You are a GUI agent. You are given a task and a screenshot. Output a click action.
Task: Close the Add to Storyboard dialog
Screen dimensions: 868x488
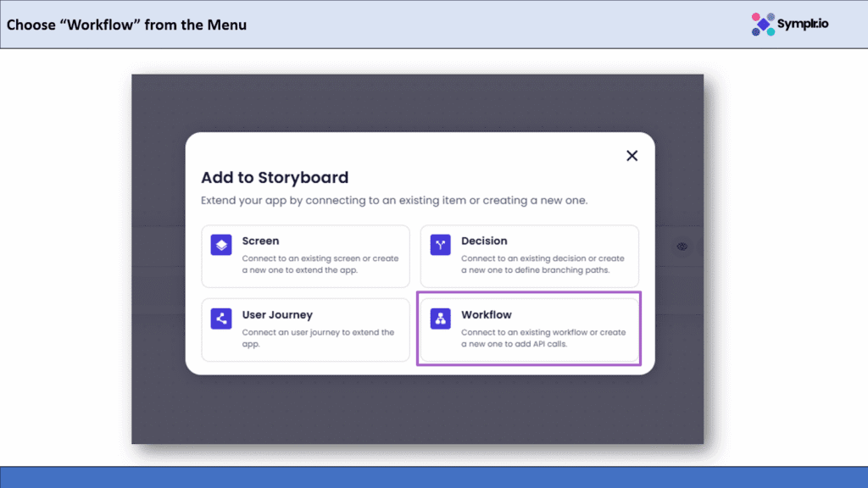coord(632,156)
